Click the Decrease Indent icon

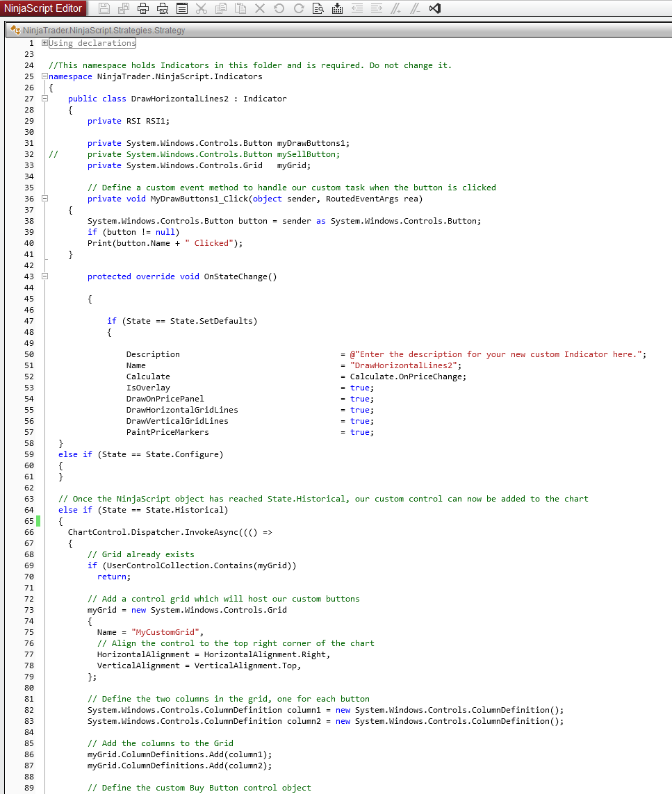(x=357, y=8)
